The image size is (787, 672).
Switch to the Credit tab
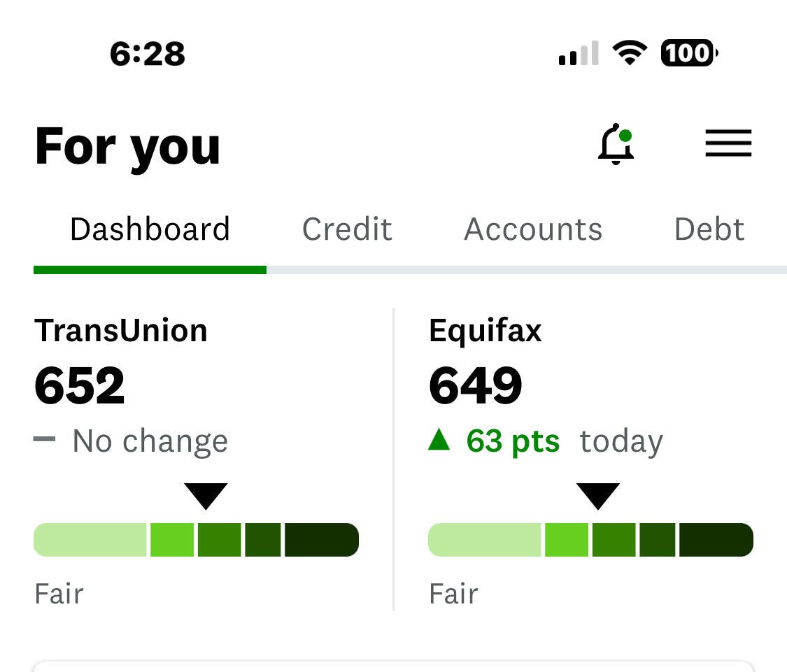tap(347, 230)
